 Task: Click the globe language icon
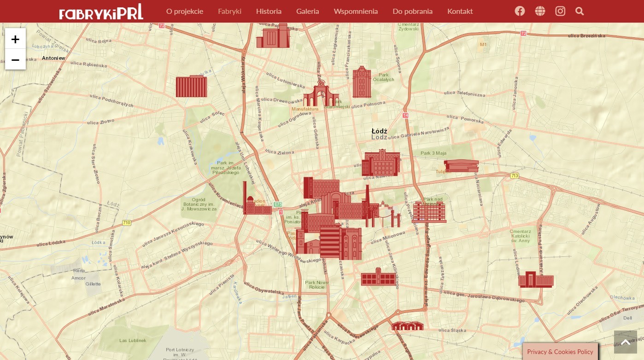540,11
